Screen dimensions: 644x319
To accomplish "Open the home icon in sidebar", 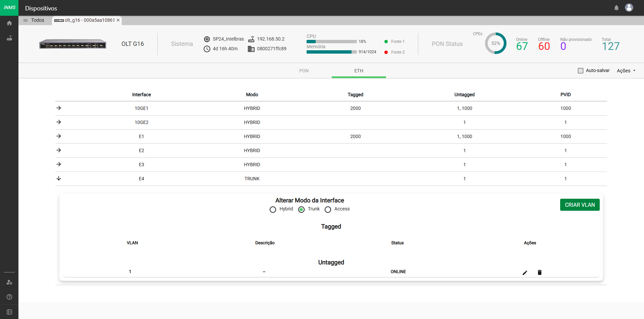I will coord(9,23).
